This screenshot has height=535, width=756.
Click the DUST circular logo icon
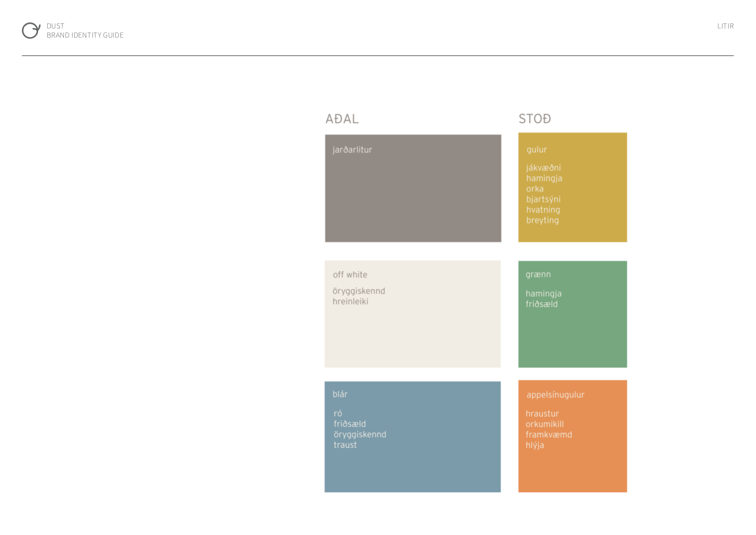tap(31, 30)
